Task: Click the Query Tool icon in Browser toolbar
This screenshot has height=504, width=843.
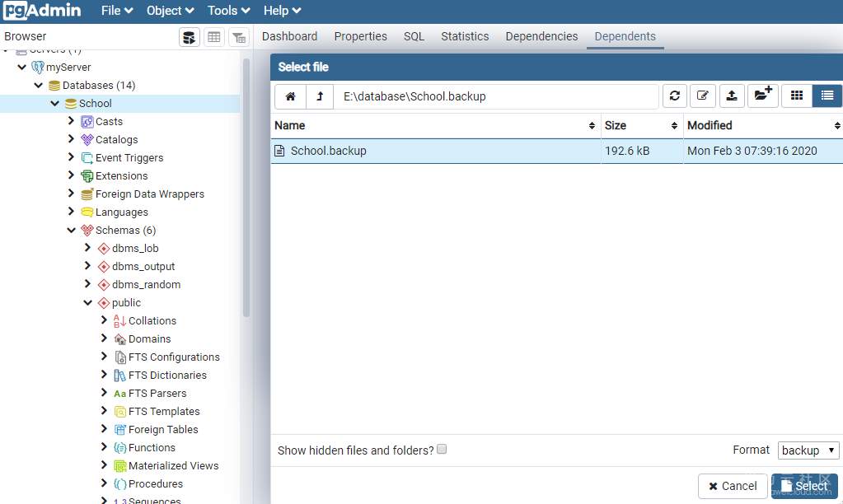Action: click(x=190, y=37)
